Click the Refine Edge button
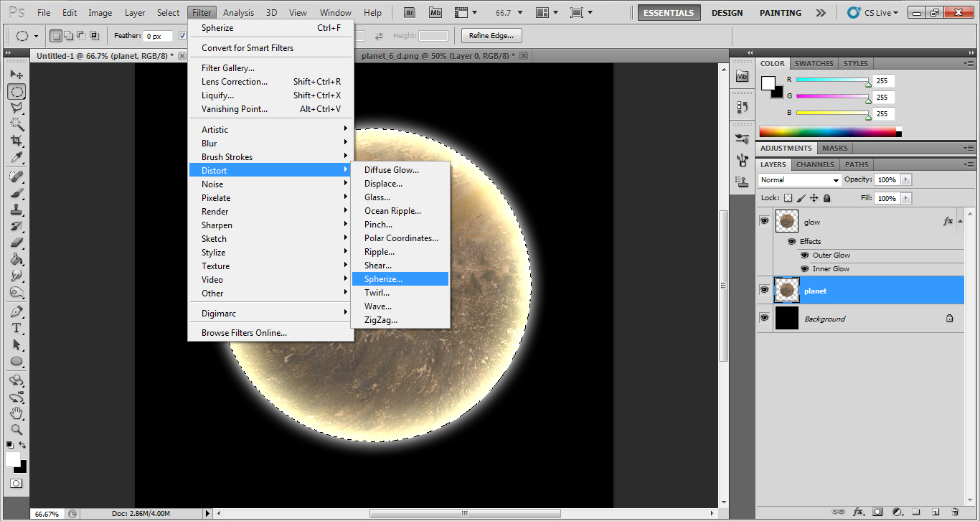The width and height of the screenshot is (980, 521). coord(491,35)
